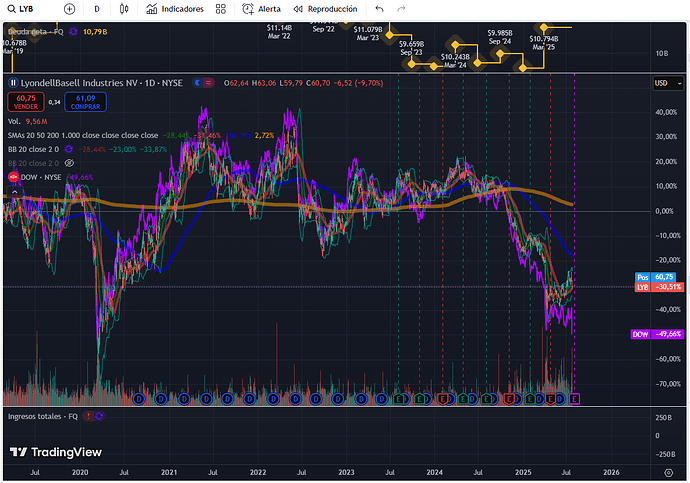
Task: Click the undo arrow icon
Action: 379,9
